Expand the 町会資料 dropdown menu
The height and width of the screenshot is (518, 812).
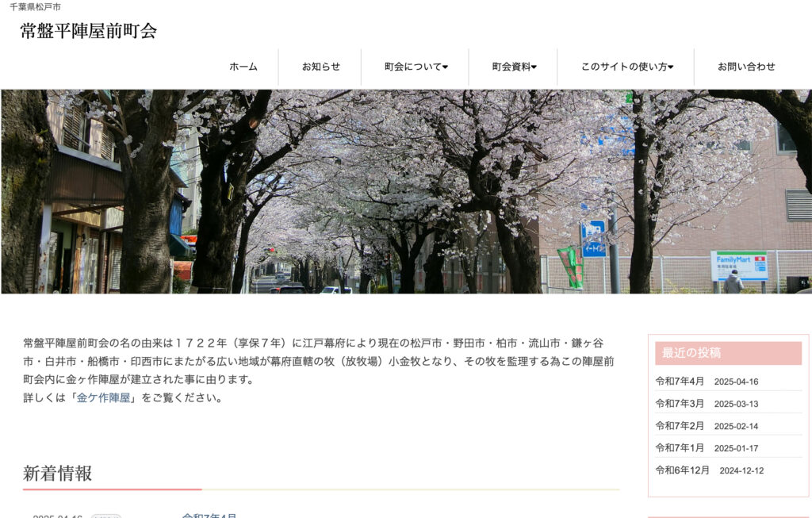pyautogui.click(x=514, y=67)
